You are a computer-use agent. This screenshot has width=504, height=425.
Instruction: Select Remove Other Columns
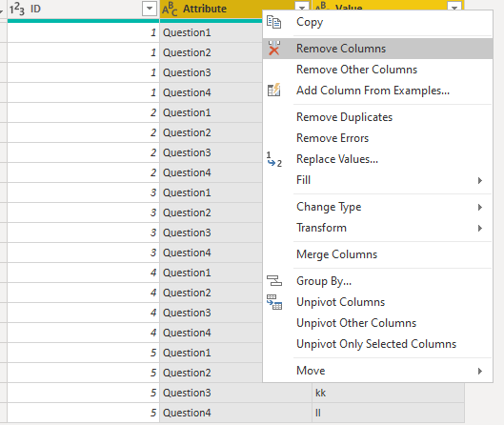point(377,70)
